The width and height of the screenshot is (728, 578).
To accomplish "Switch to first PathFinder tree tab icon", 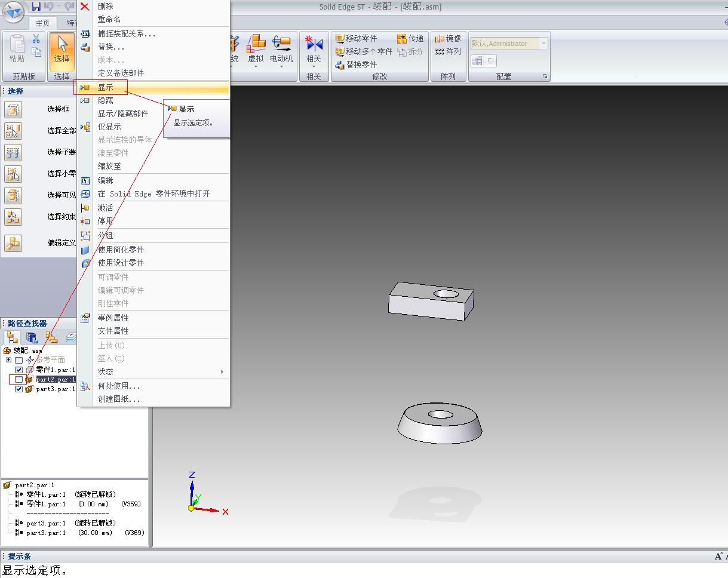I will (13, 338).
